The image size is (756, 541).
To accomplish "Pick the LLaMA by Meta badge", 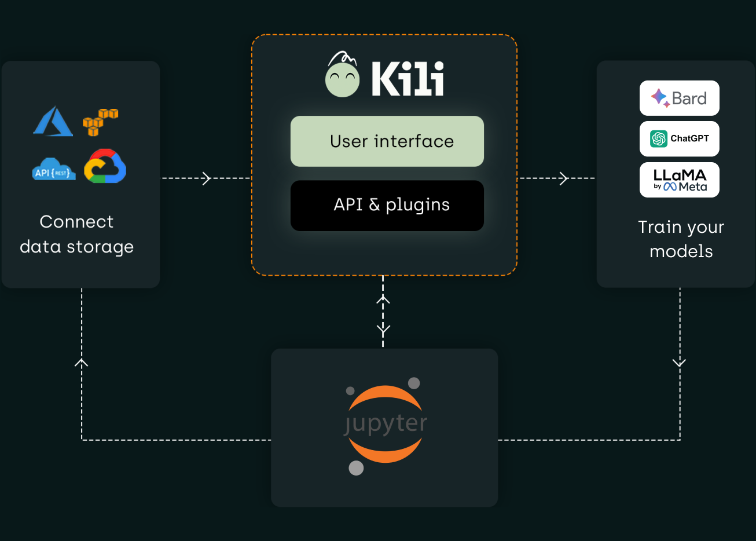I will click(680, 180).
